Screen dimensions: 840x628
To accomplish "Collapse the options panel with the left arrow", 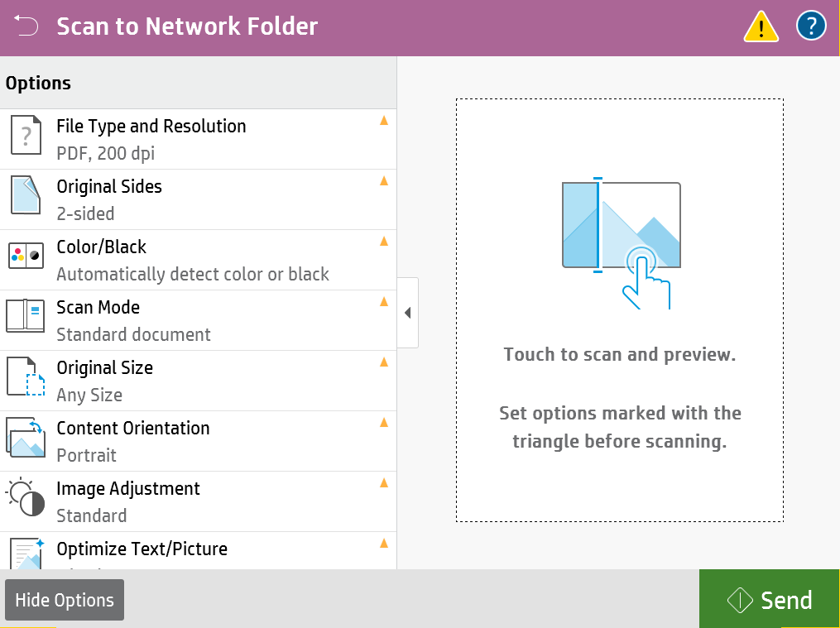I will pyautogui.click(x=407, y=313).
